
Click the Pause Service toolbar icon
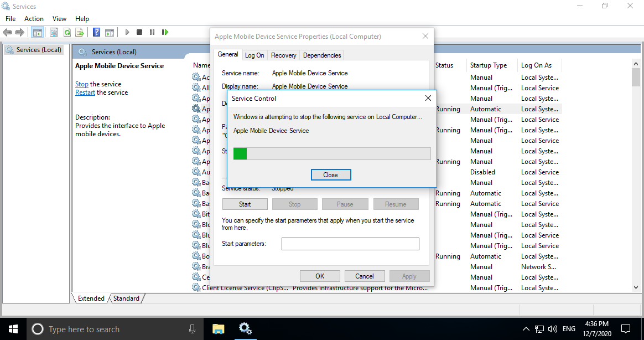pos(152,32)
